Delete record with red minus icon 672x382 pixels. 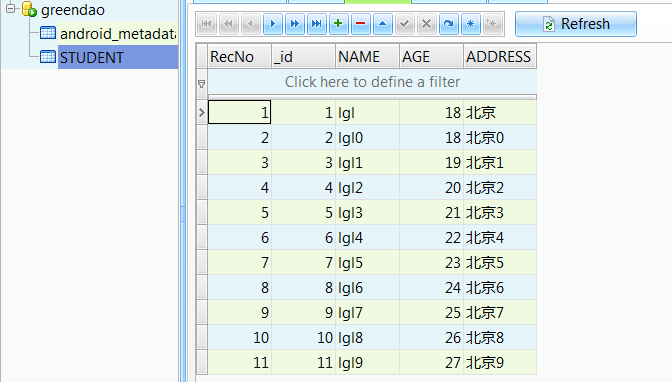click(x=360, y=24)
